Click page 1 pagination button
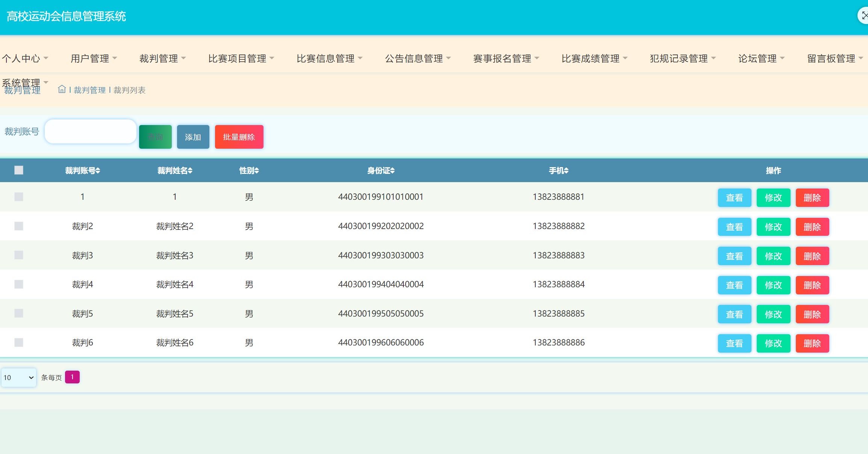The width and height of the screenshot is (868, 454). click(x=72, y=377)
